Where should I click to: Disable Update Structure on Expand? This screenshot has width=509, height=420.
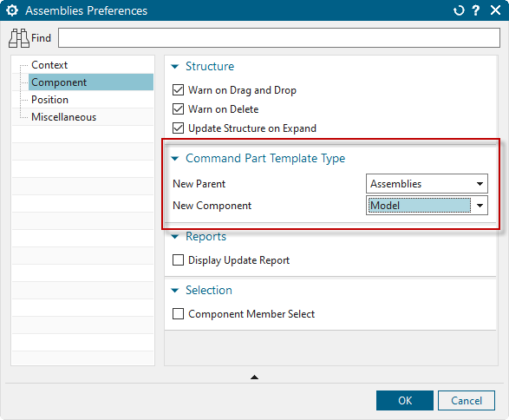(178, 128)
